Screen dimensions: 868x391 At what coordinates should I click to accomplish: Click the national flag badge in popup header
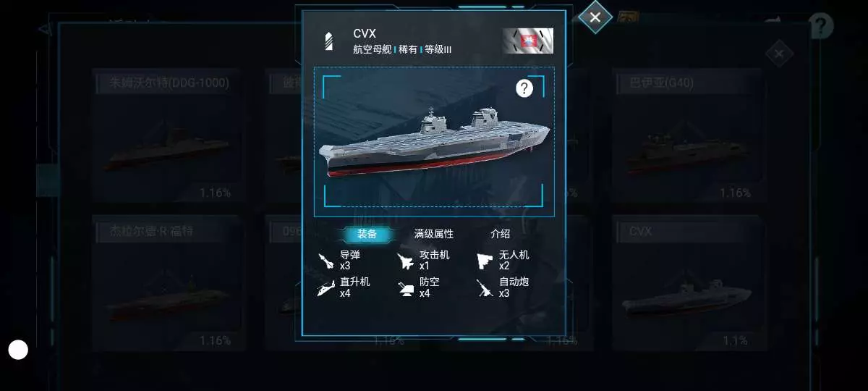528,41
